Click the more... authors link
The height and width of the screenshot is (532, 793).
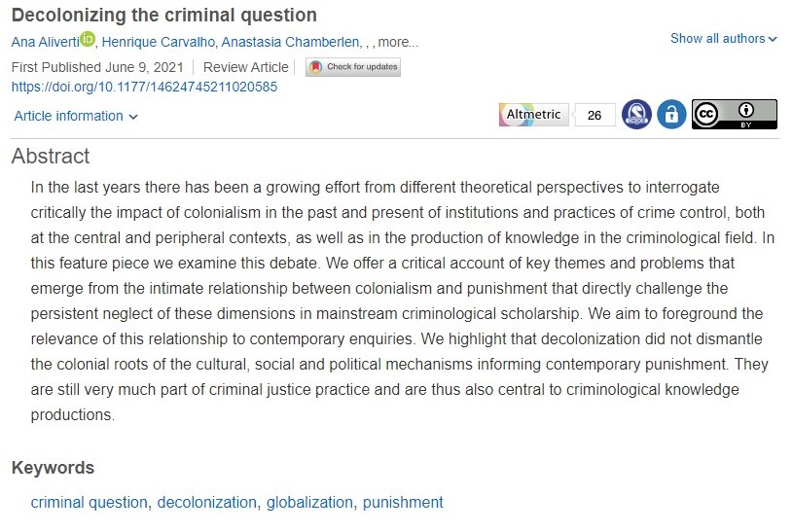point(398,42)
